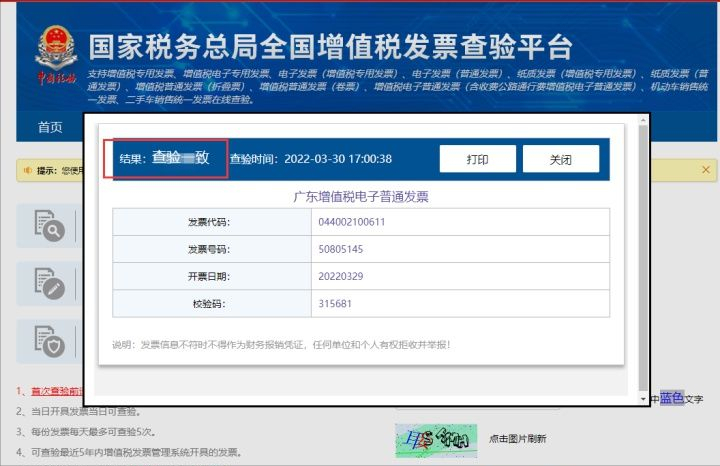Click the 查验一致 result text
720x466 pixels.
pos(180,158)
